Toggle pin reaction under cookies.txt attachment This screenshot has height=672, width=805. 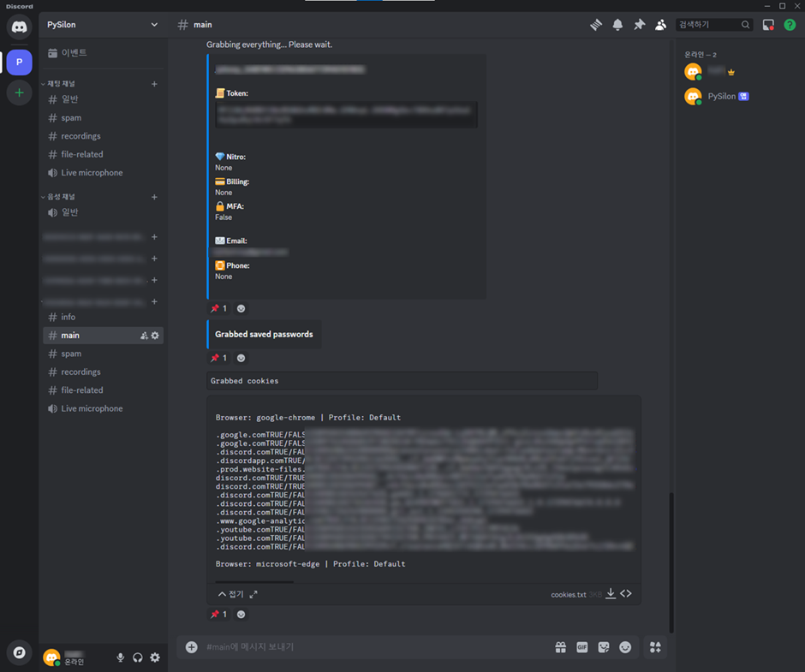(x=218, y=614)
